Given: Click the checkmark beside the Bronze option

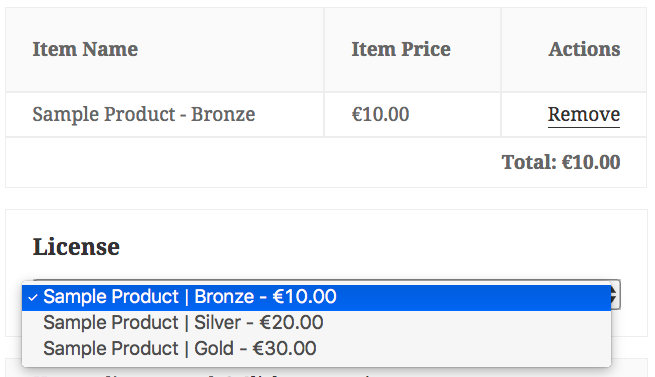Looking at the screenshot, I should tap(33, 298).
